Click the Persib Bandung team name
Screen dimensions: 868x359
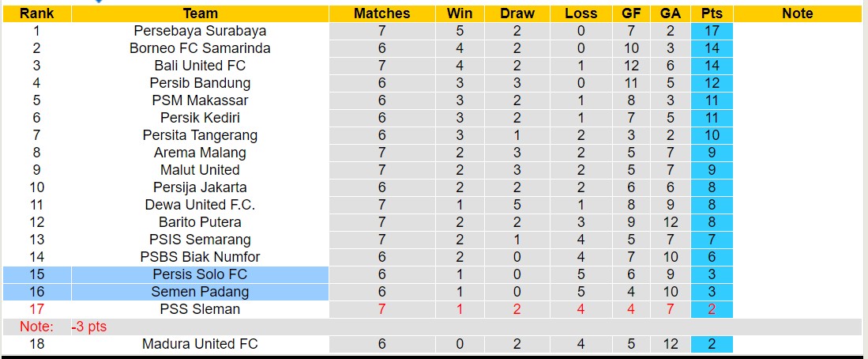pos(200,83)
